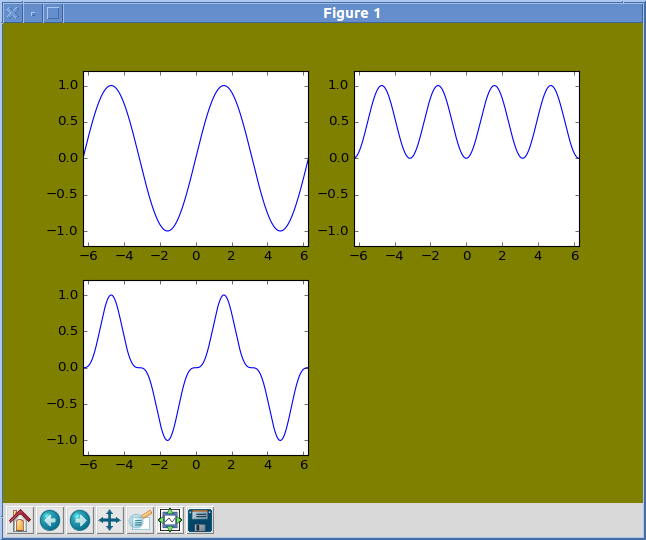The image size is (646, 540).
Task: Click the 0 x-axis label of bottom-left plot
Action: (196, 466)
